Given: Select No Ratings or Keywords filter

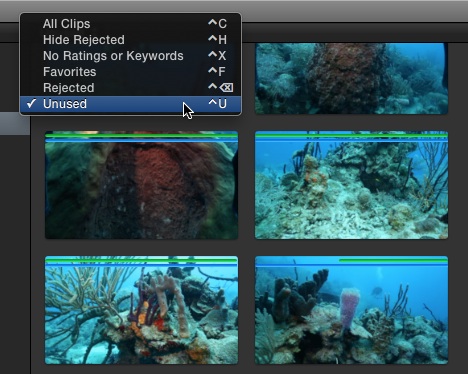Looking at the screenshot, I should tap(130, 56).
